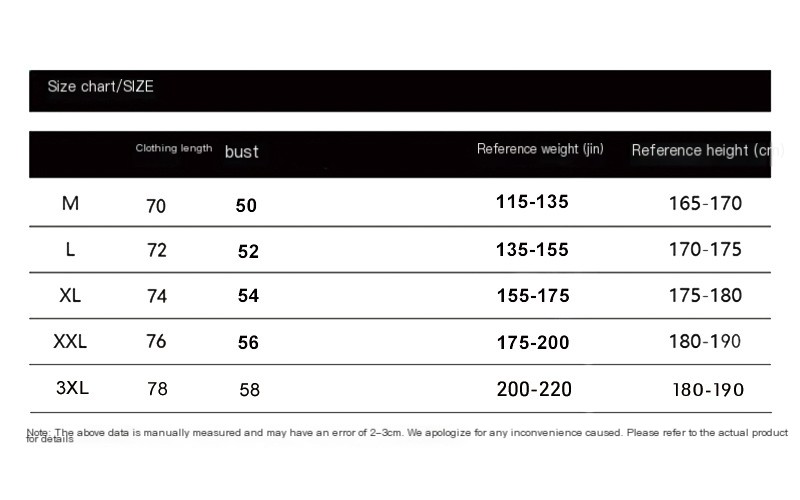Image resolution: width=800 pixels, height=500 pixels.
Task: Click the Clothing length column header
Action: point(174,149)
